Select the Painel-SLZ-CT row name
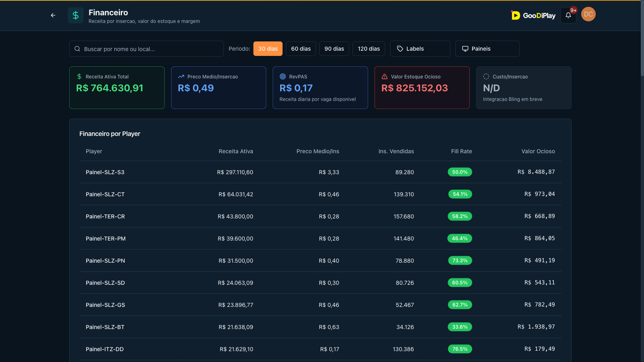 105,194
